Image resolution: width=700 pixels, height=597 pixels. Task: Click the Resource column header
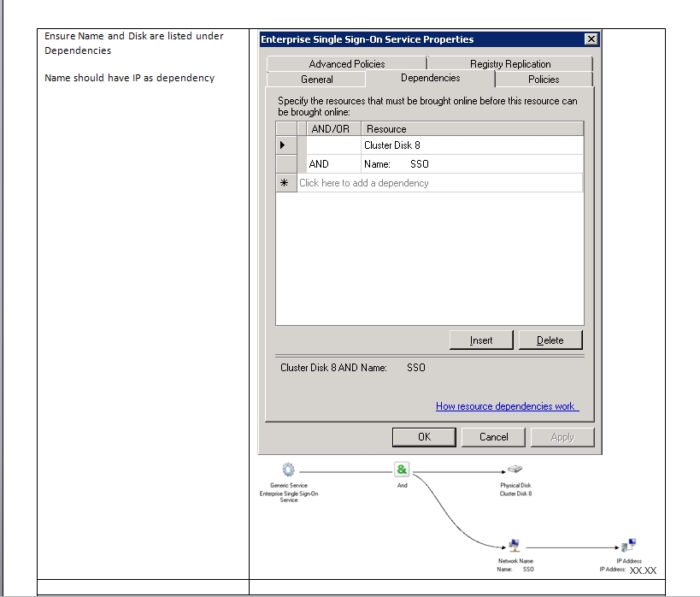[x=472, y=128]
